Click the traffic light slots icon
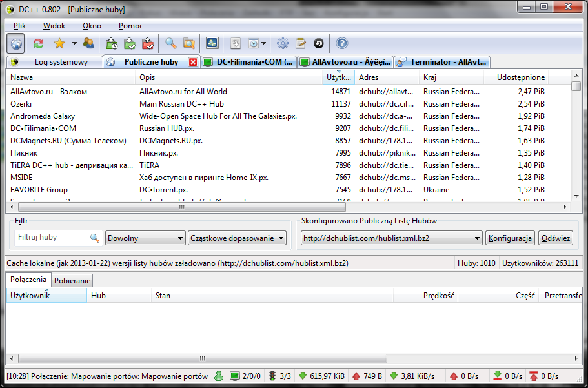Viewport: 588px width, 388px height. click(x=272, y=376)
